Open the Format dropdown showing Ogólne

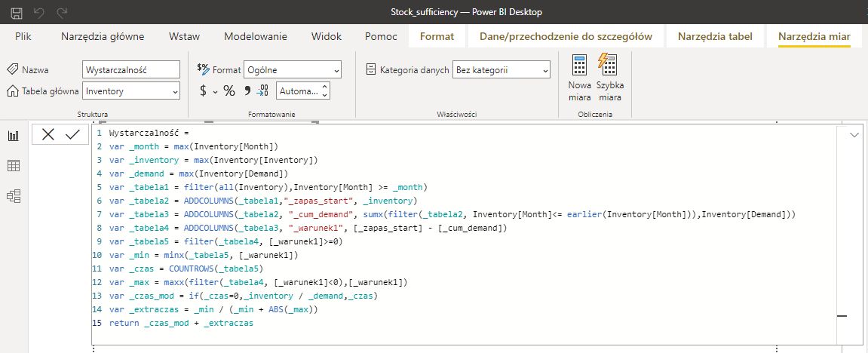[x=293, y=69]
